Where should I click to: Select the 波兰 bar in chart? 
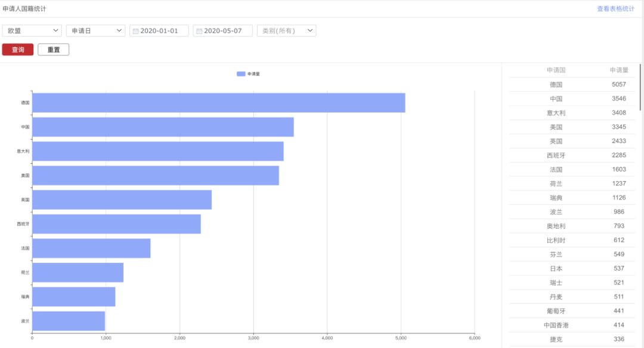coord(69,321)
